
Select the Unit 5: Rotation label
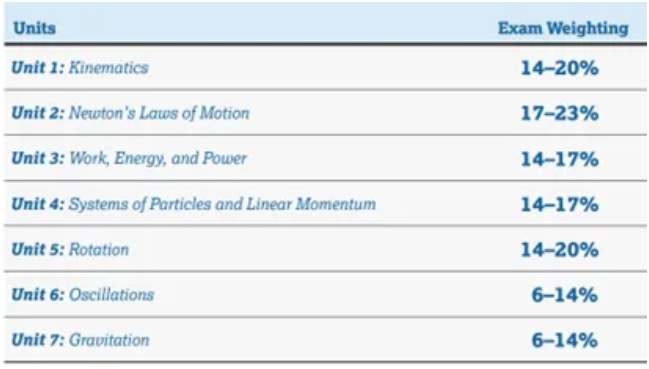tap(70, 249)
